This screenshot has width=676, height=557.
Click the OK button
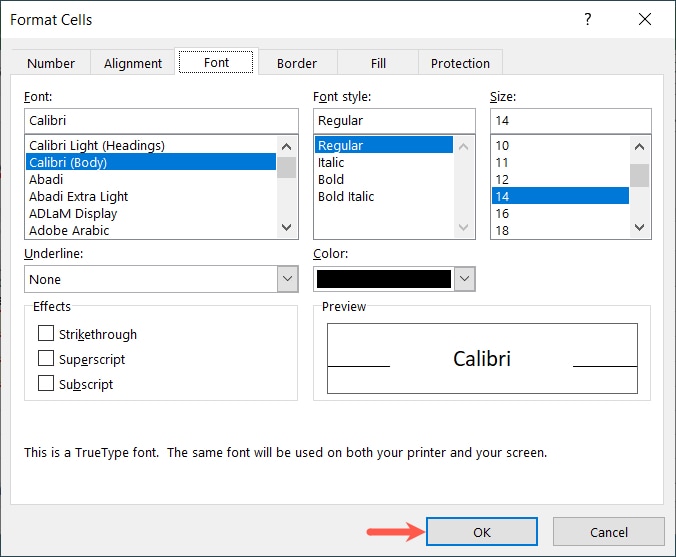pyautogui.click(x=482, y=532)
